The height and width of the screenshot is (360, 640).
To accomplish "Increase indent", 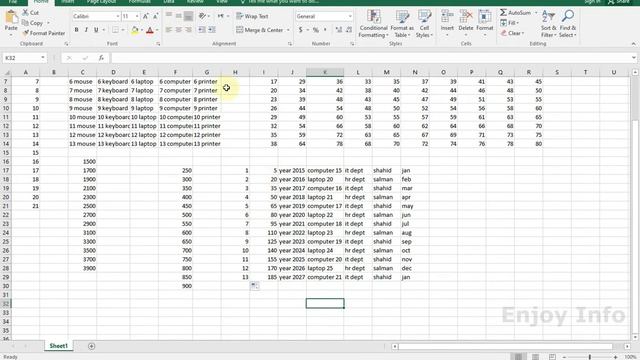I will [212, 30].
